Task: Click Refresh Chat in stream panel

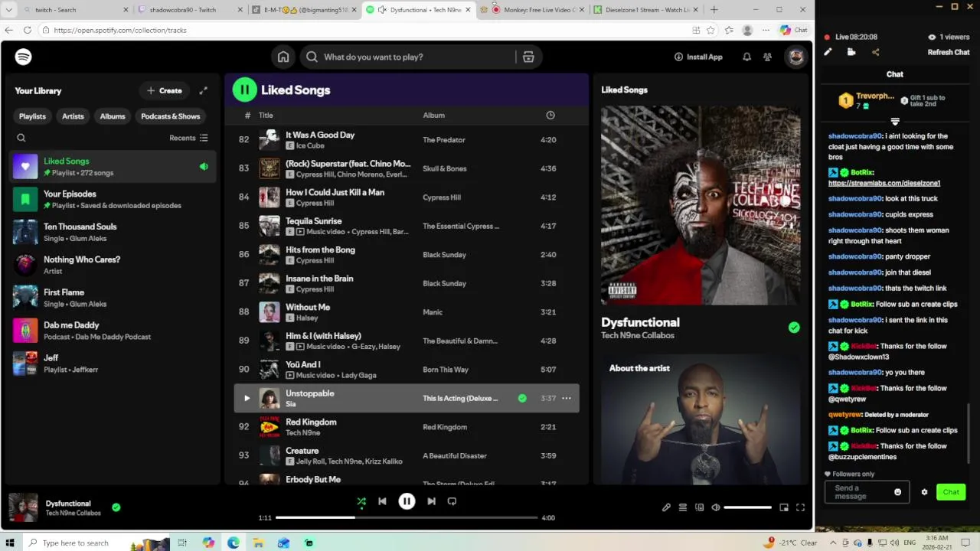Action: 949,52
